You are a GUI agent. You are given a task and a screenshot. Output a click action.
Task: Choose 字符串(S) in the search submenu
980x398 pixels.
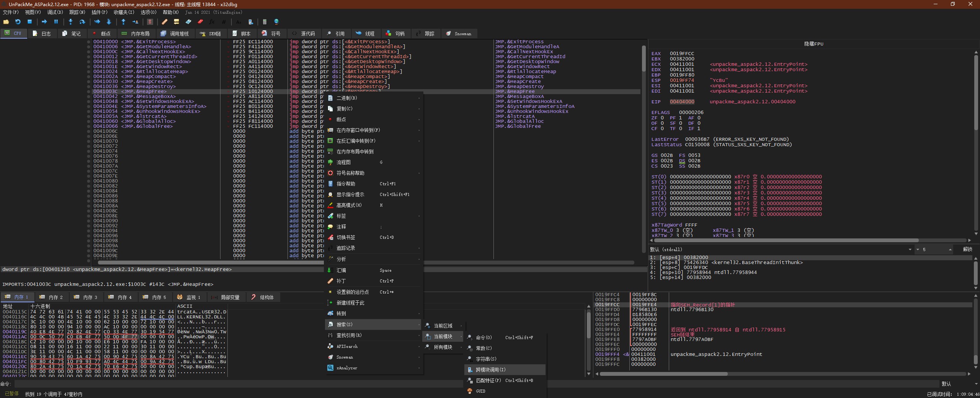(x=486, y=359)
